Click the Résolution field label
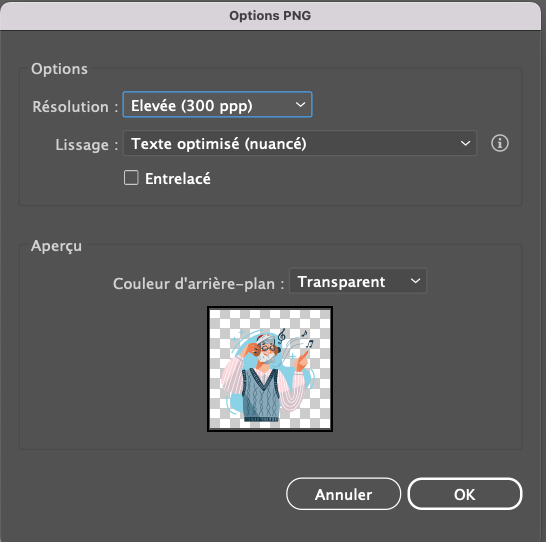Viewport: 546px width, 542px height. pos(75,107)
